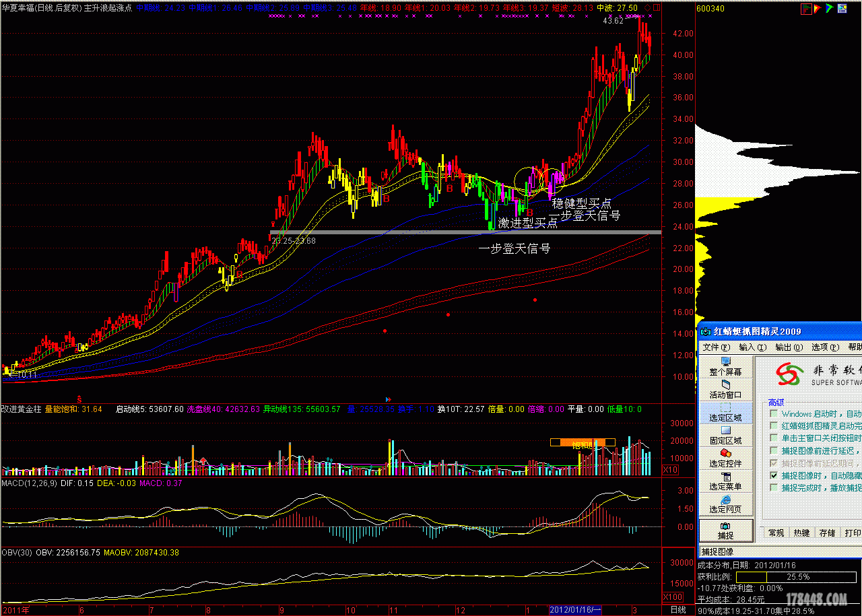This screenshot has width=862, height=616.
Task: Click the 主升浪起涨点 indicator name
Action: 108,8
